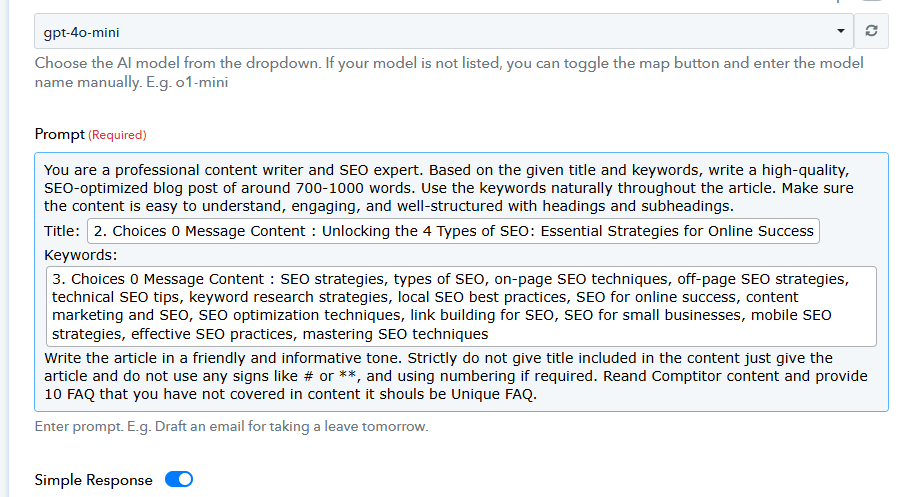Disable the Simple Response switch
This screenshot has height=497, width=916.
(x=179, y=479)
